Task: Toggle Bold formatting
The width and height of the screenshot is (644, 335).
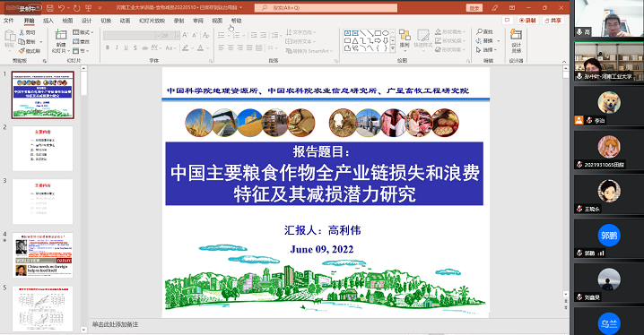Action: tap(108, 48)
